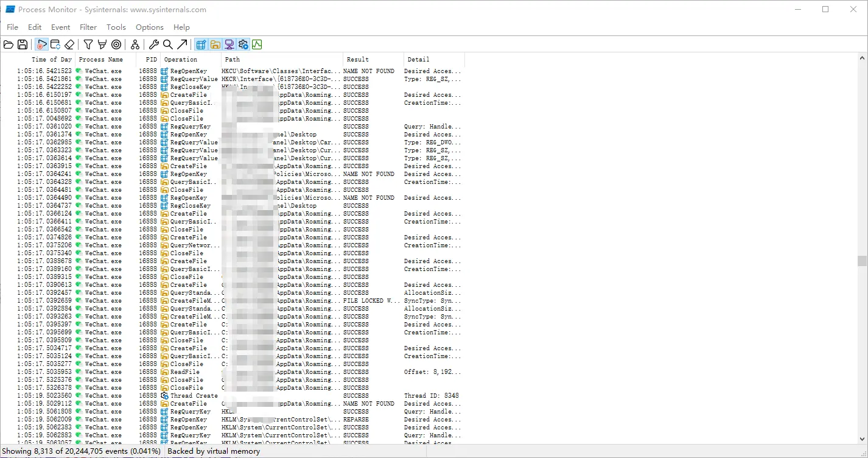This screenshot has width=868, height=458.
Task: Open the Highlight tool icon
Action: coord(102,44)
